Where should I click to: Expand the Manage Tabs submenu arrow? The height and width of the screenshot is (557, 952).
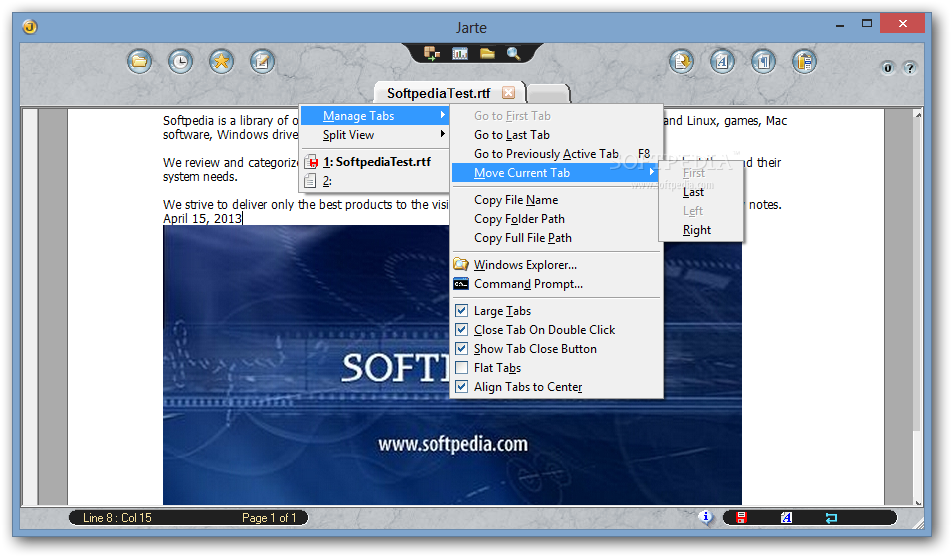pos(443,115)
